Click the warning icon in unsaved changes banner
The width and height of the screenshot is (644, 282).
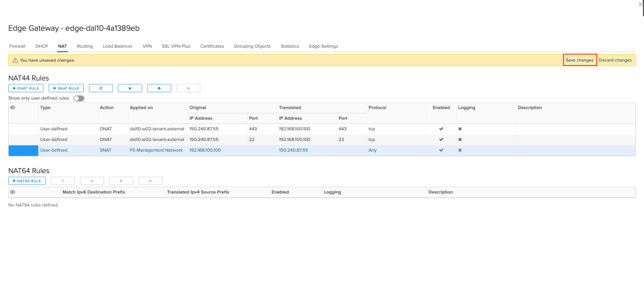[x=15, y=60]
